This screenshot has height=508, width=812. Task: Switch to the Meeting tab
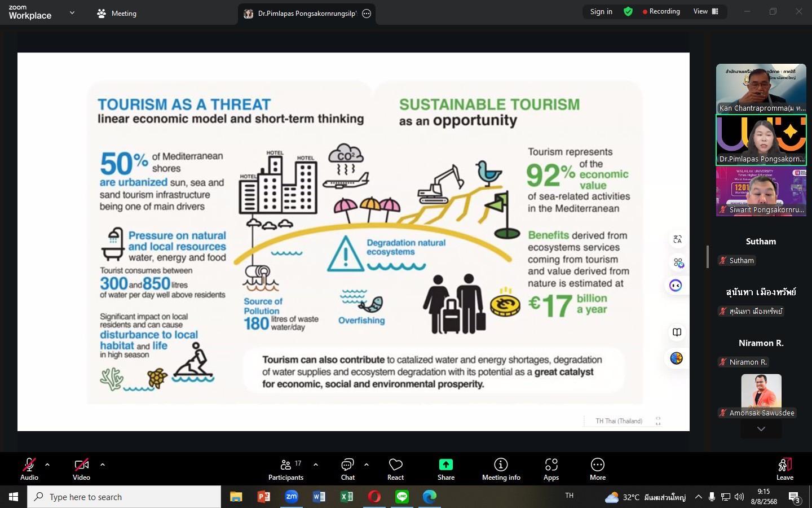click(x=117, y=13)
